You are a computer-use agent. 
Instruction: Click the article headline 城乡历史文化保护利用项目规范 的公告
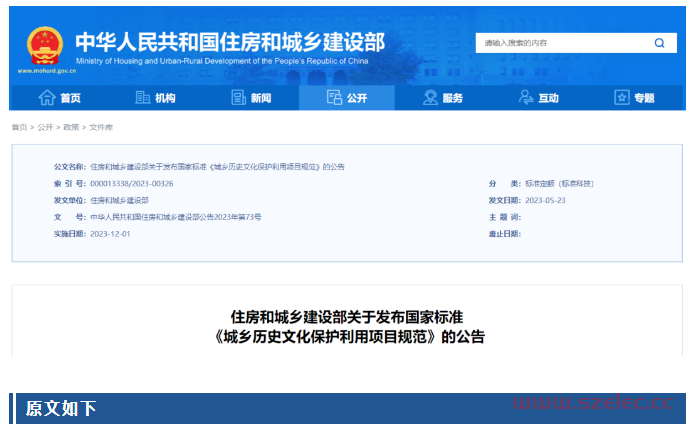pos(349,337)
